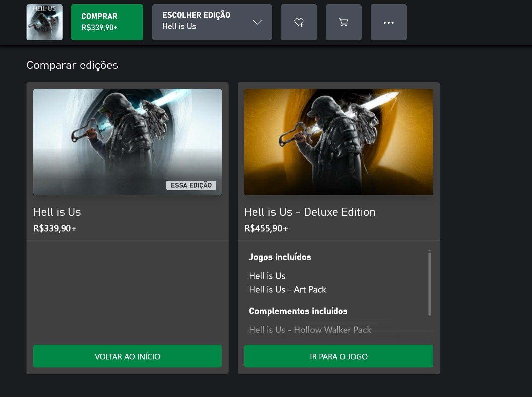Click the green COMPRAR R$339,90+ button
This screenshot has height=397, width=532.
[x=107, y=22]
